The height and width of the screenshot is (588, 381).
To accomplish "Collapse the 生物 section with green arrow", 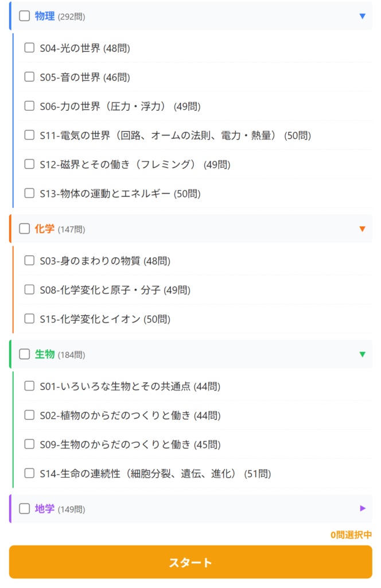I will coord(362,354).
